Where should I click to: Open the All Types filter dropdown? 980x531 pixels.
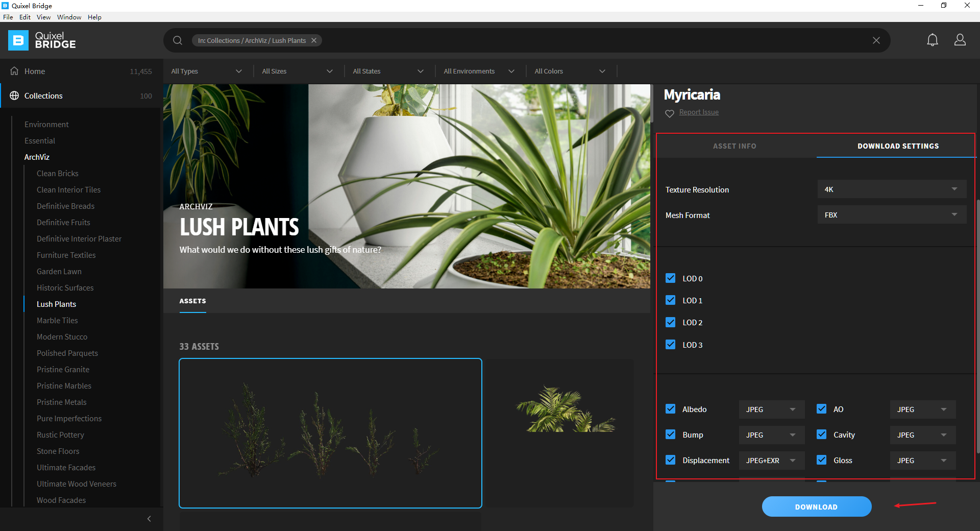pos(207,71)
